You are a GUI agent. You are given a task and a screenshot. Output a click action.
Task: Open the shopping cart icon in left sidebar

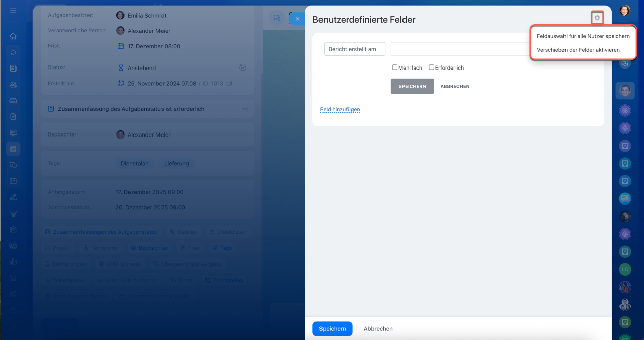[x=13, y=278]
